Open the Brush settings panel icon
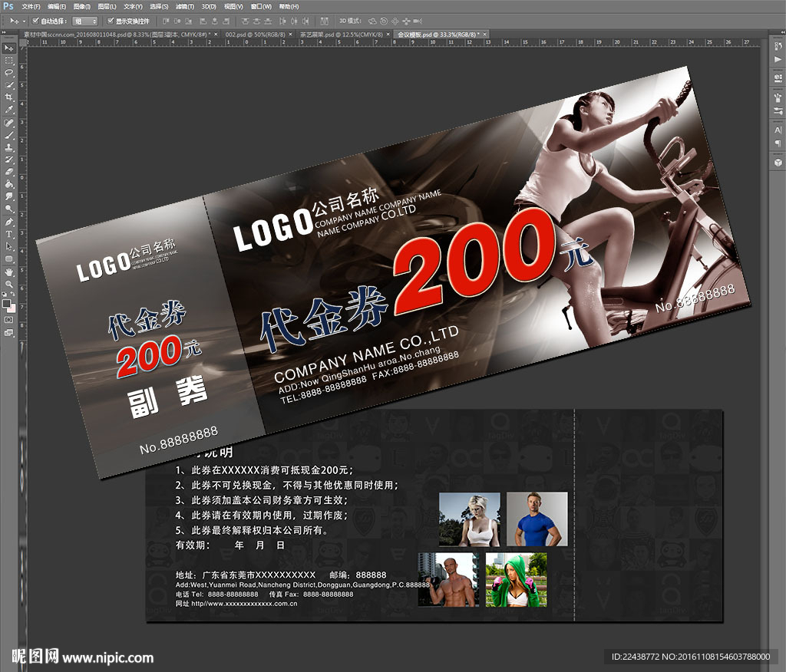The image size is (786, 672). (778, 110)
